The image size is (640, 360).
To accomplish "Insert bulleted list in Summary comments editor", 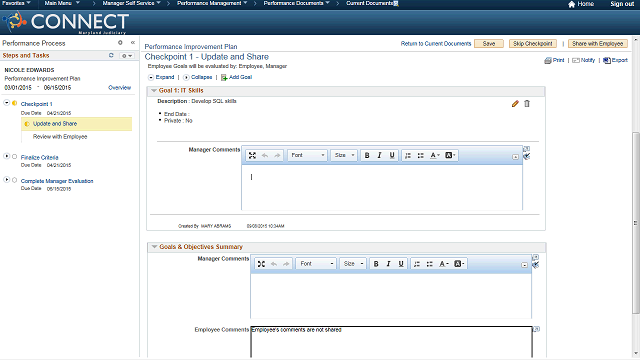I will point(429,264).
